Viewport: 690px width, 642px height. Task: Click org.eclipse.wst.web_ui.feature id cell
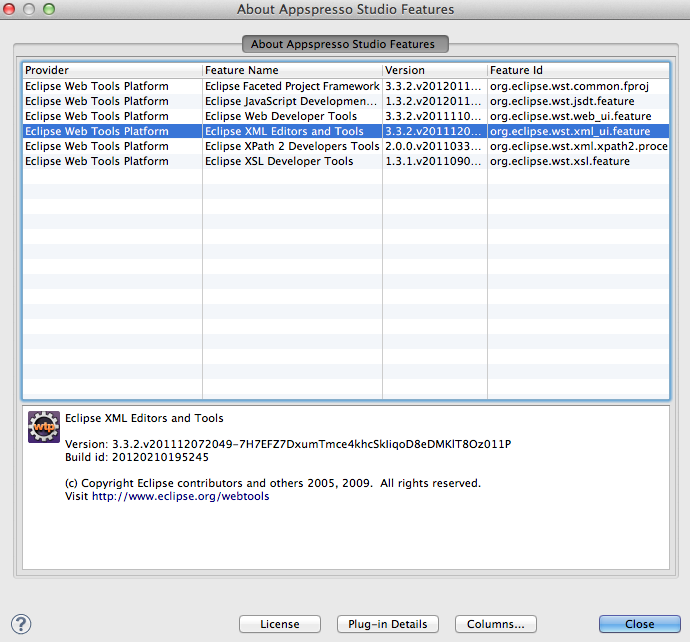coord(578,116)
